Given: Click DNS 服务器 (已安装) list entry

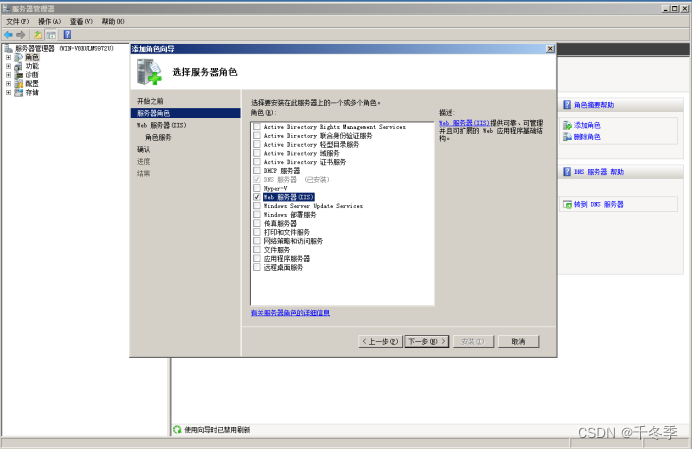Looking at the screenshot, I should (x=296, y=179).
